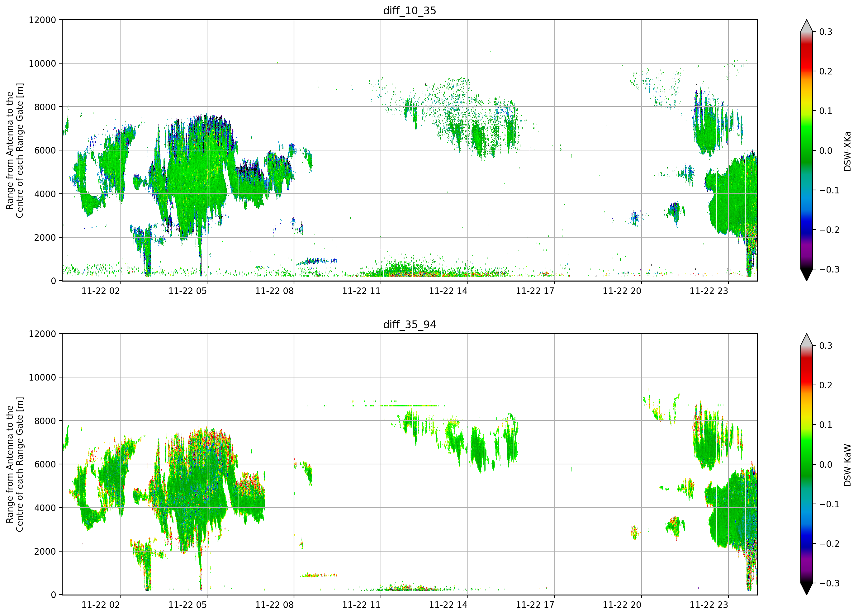
Task: Click the diff_10_35 plot title
Action: pyautogui.click(x=409, y=11)
